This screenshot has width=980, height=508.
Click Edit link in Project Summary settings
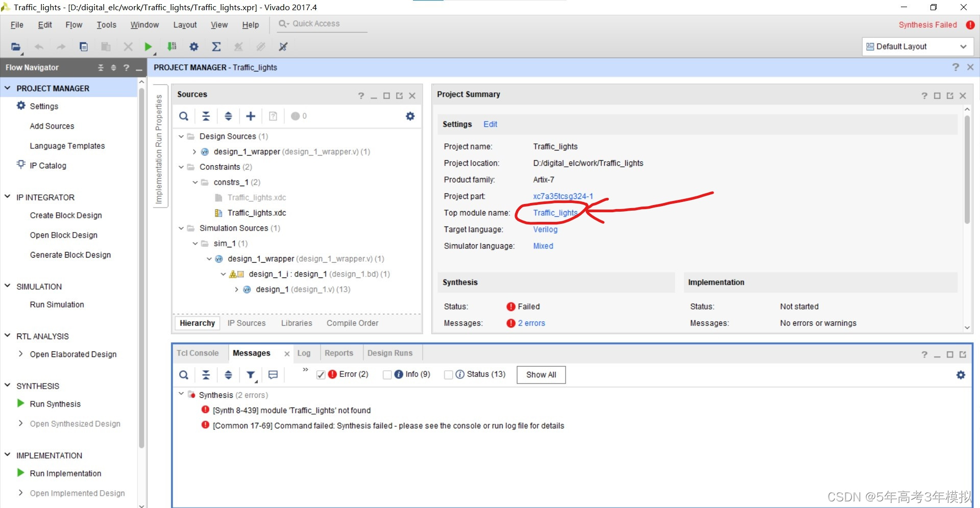pos(491,124)
